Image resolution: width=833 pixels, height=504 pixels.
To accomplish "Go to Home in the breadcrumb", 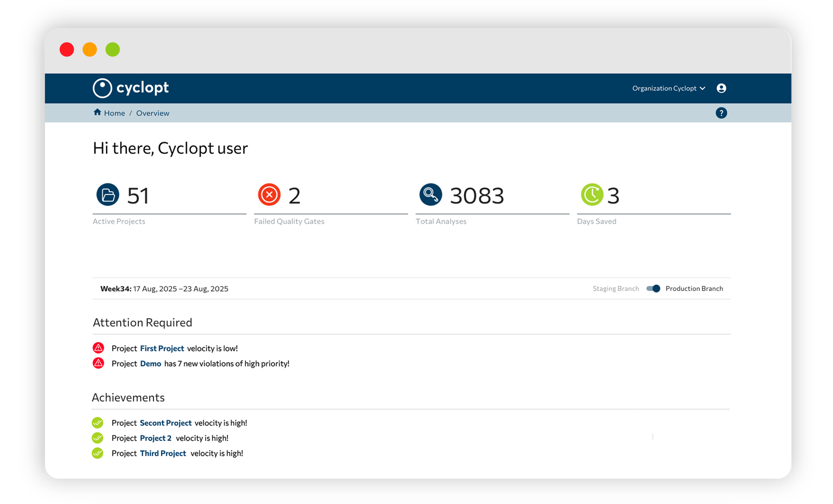I will pyautogui.click(x=115, y=113).
